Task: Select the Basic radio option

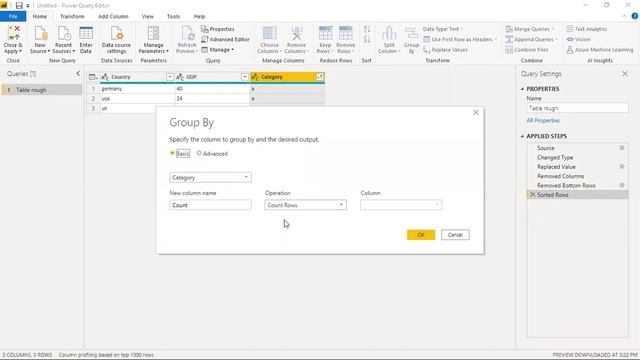Action: tap(173, 153)
